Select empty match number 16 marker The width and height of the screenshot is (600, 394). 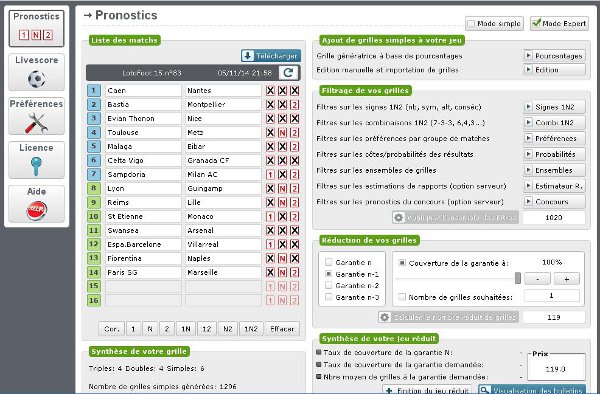pos(94,300)
